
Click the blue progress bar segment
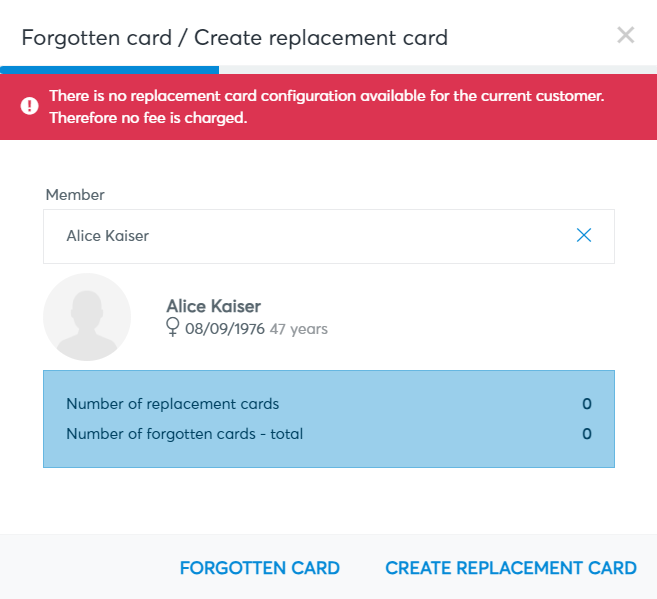click(x=109, y=70)
